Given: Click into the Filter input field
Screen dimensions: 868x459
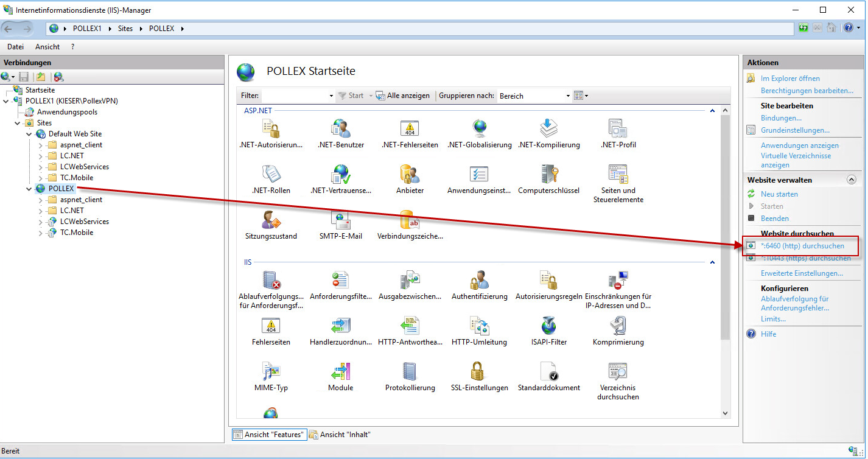Looking at the screenshot, I should click(x=295, y=96).
